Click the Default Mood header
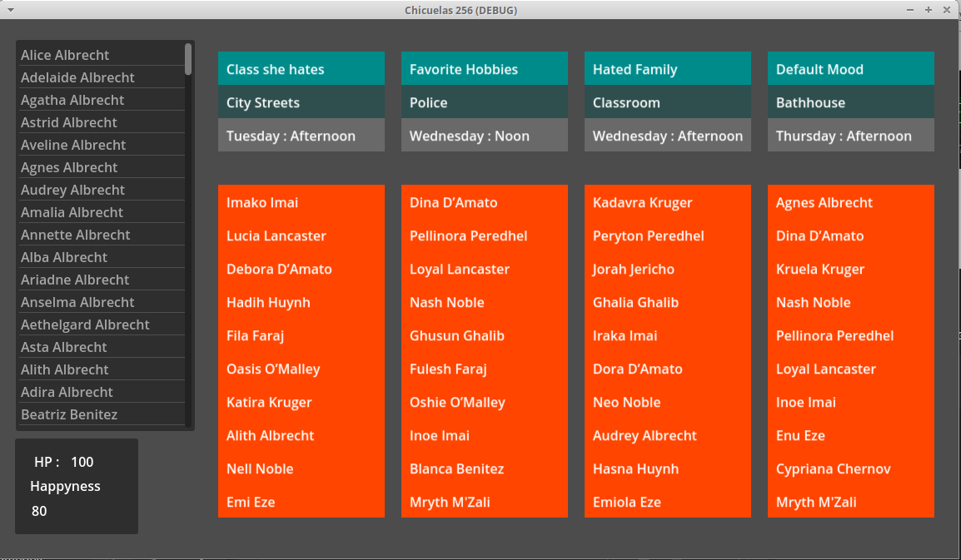Viewport: 961px width, 560px height. point(851,68)
